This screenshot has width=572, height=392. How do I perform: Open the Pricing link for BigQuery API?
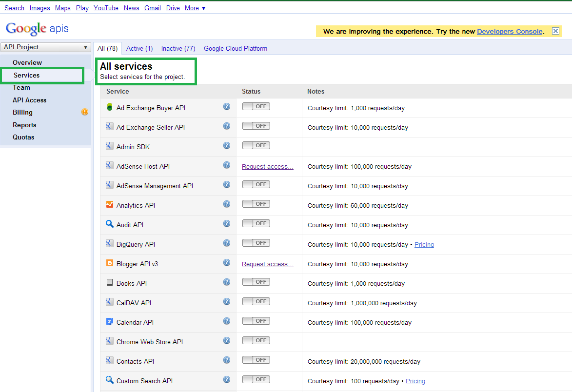pyautogui.click(x=424, y=245)
